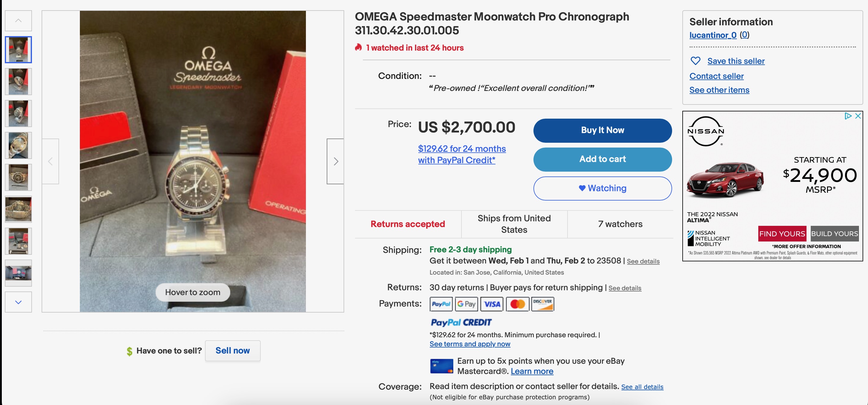The height and width of the screenshot is (405, 868).
Task: Click the eBay Mastercard card image
Action: point(442,366)
